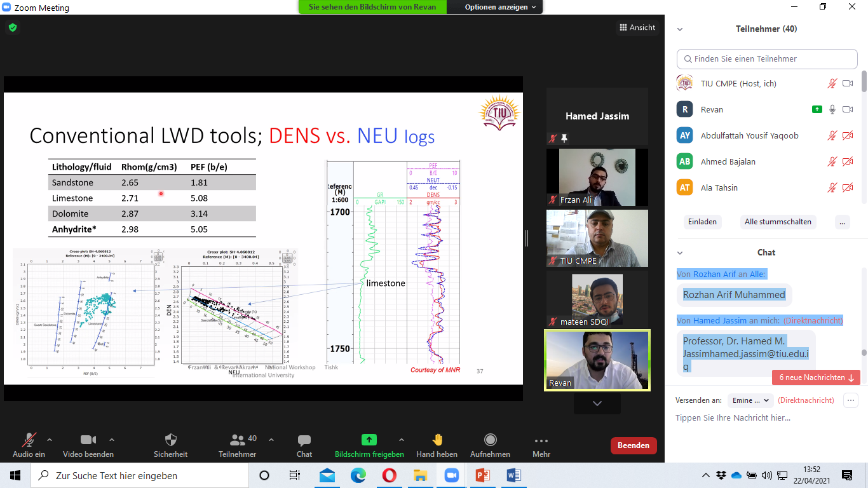Toggle Teilnehmer participants panel button

(238, 440)
